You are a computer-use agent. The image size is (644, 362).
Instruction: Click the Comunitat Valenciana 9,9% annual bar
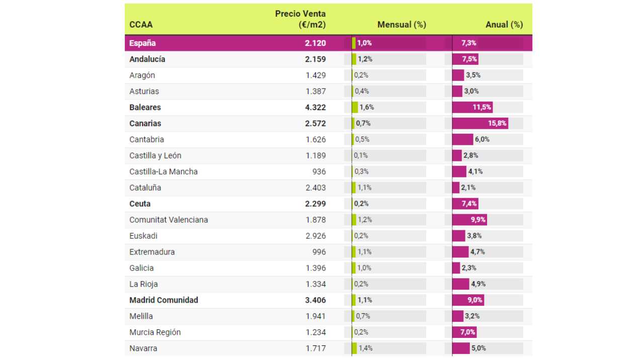pos(469,220)
